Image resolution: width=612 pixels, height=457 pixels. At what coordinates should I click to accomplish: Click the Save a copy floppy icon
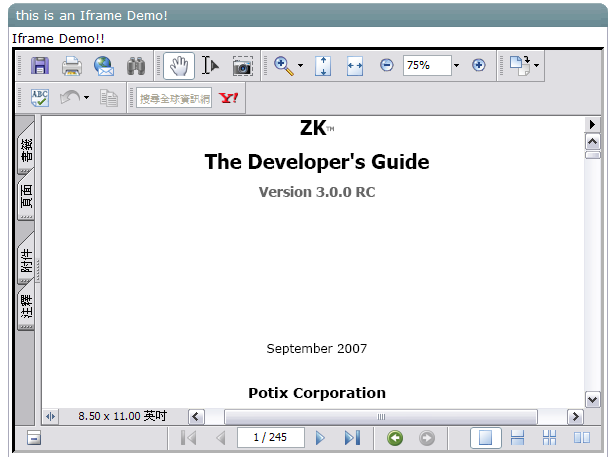pos(40,66)
